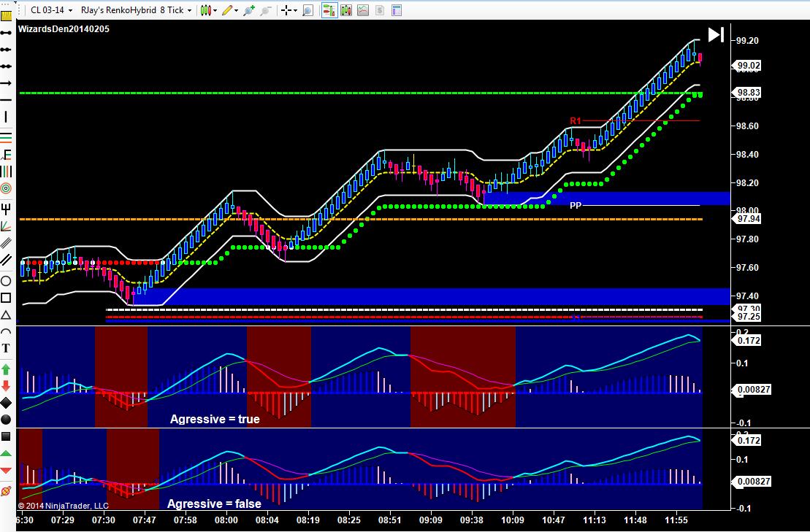Click the remove drawing objects icon
The width and height of the screenshot is (810, 532).
(x=6, y=490)
